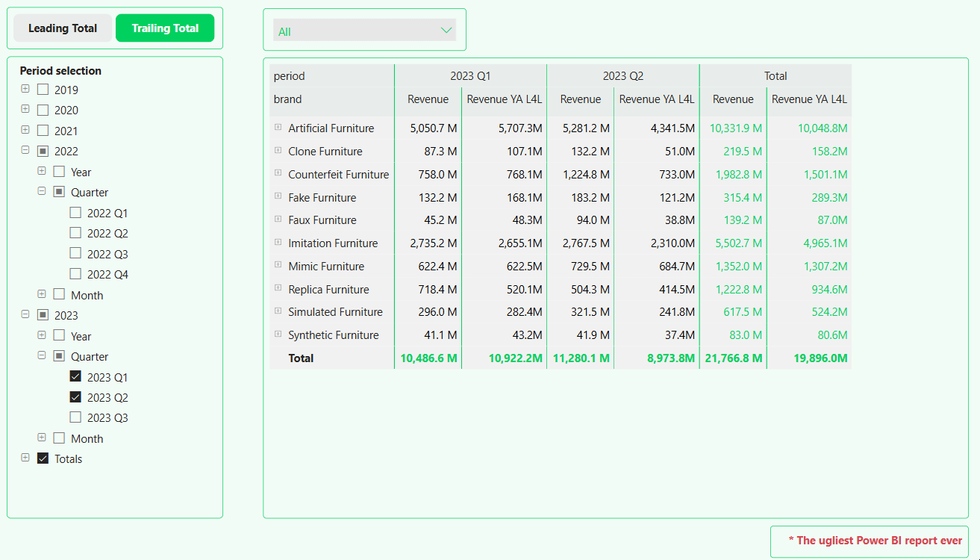Expand the 2019 tree node

click(25, 89)
